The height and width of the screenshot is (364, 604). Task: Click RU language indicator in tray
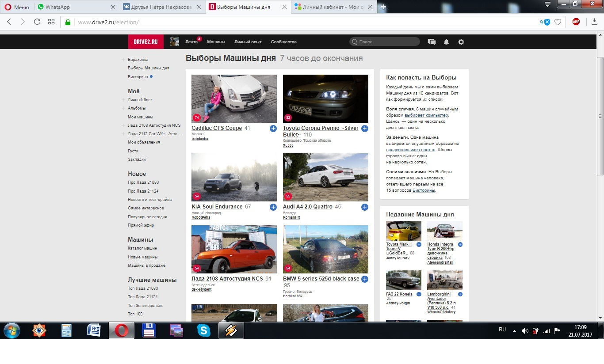tap(502, 330)
